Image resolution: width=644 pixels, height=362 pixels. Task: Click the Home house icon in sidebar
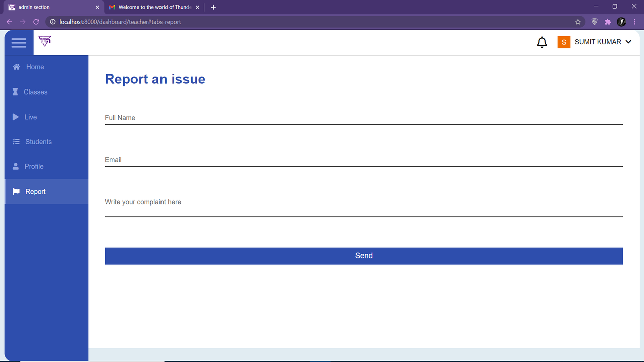[x=17, y=67]
